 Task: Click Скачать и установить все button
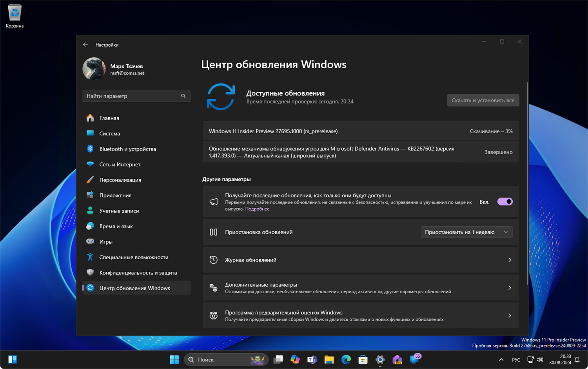click(483, 100)
